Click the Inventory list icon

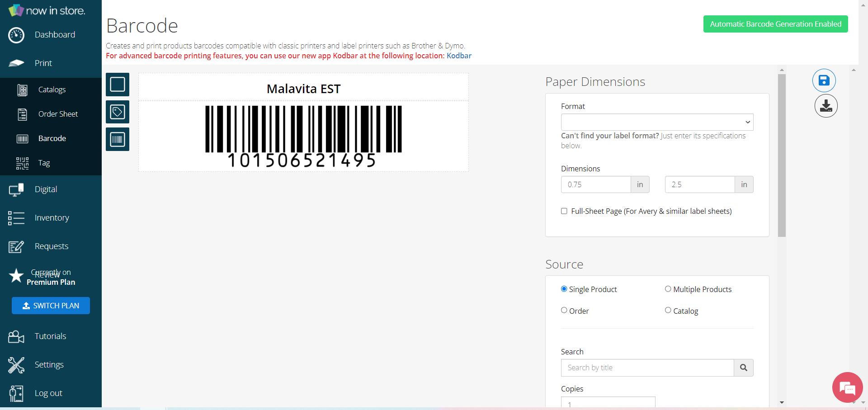(x=16, y=218)
